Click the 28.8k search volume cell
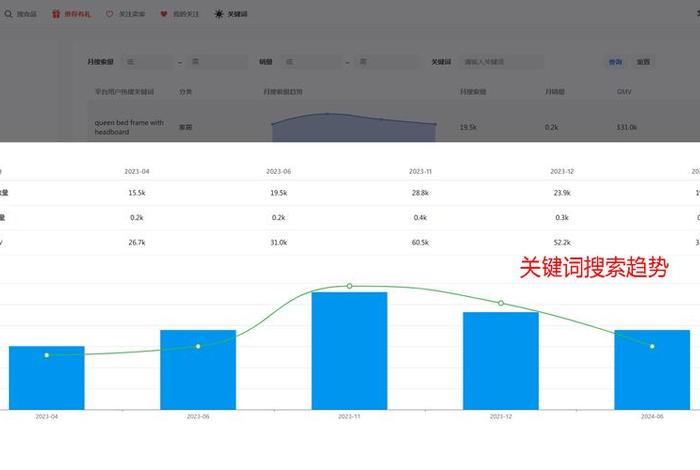 (420, 193)
